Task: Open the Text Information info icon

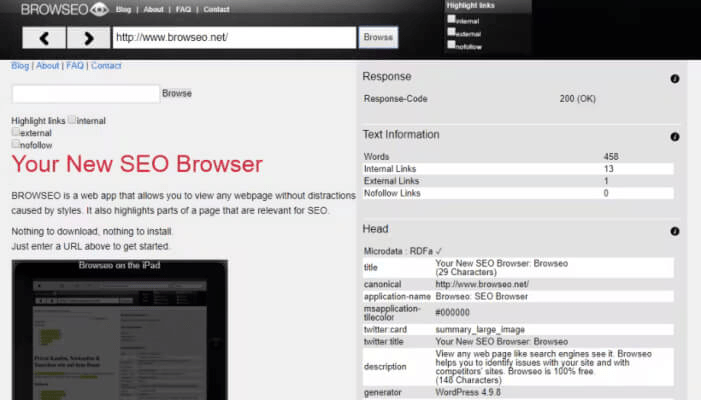Action: (x=675, y=137)
